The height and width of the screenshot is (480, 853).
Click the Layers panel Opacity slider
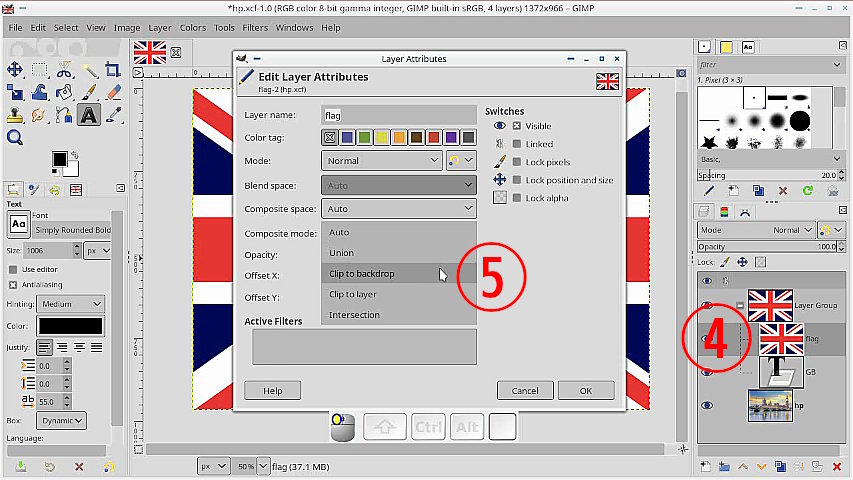click(767, 247)
